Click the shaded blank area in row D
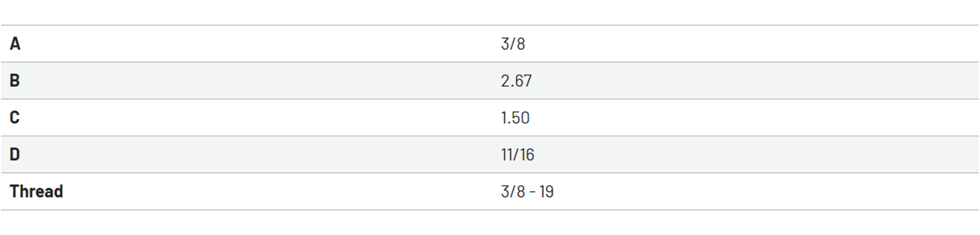Image resolution: width=980 pixels, height=235 pixels. 757,154
